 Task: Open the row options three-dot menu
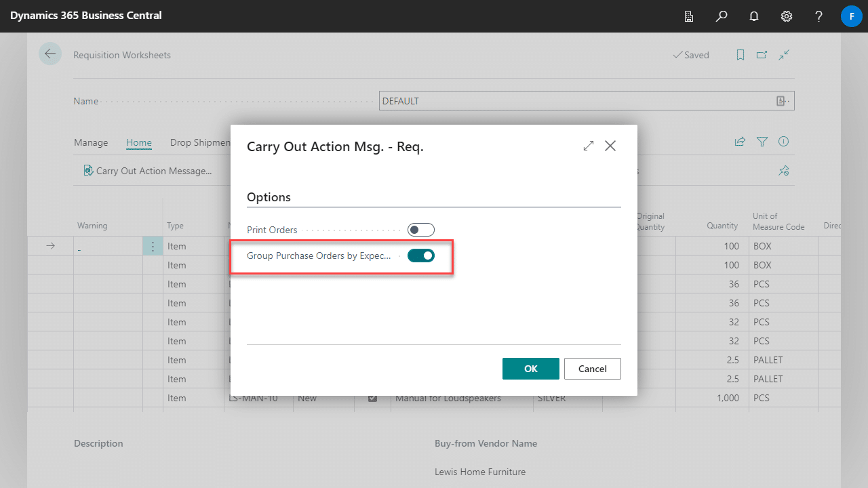tap(153, 246)
